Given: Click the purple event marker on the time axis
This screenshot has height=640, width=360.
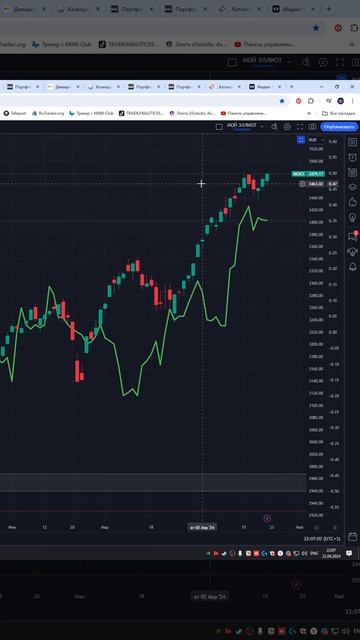Looking at the screenshot, I should click(267, 518).
